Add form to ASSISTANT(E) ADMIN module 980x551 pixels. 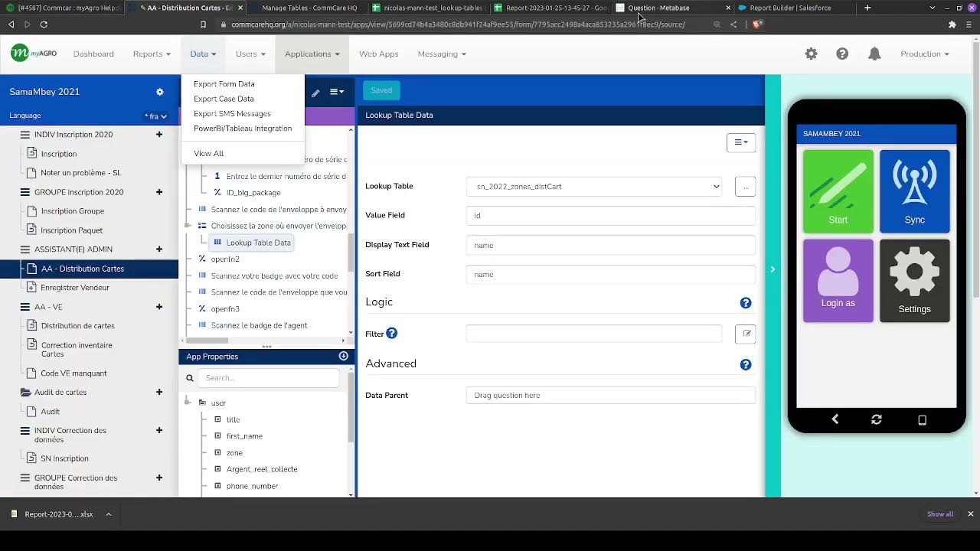(159, 249)
